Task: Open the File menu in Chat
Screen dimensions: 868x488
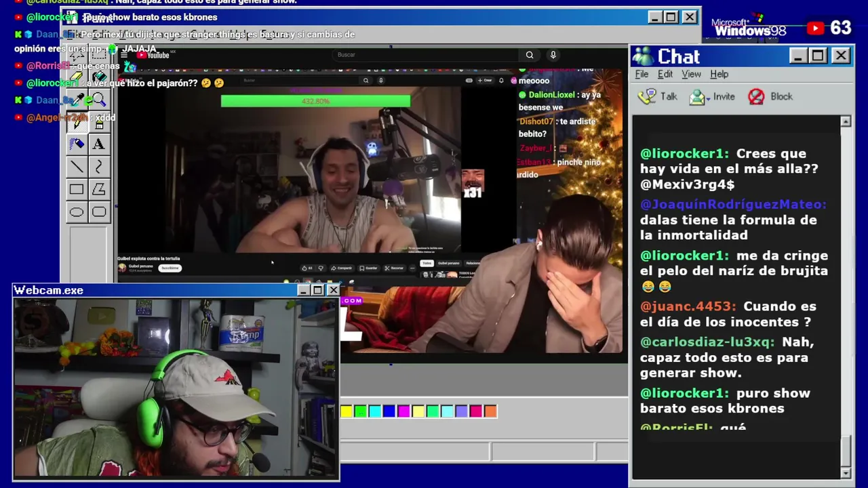Action: click(642, 74)
